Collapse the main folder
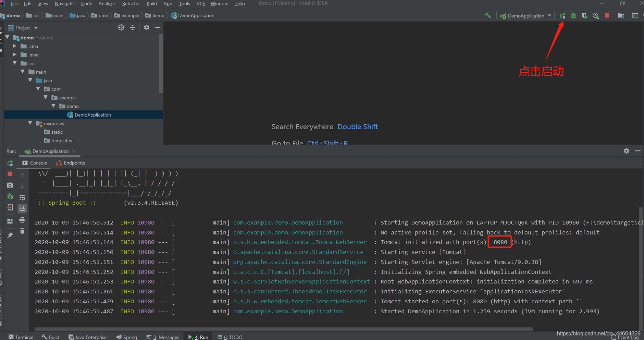Image resolution: width=644 pixels, height=340 pixels. click(x=23, y=72)
